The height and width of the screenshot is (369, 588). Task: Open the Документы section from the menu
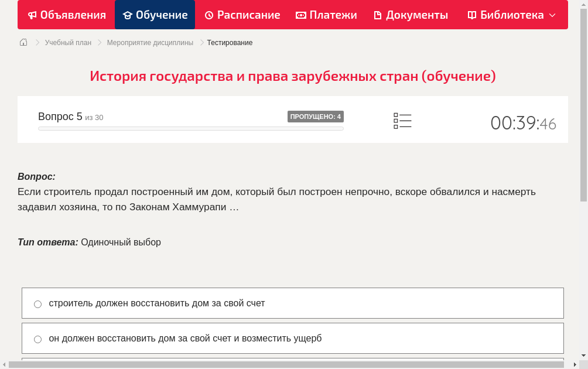(x=410, y=15)
